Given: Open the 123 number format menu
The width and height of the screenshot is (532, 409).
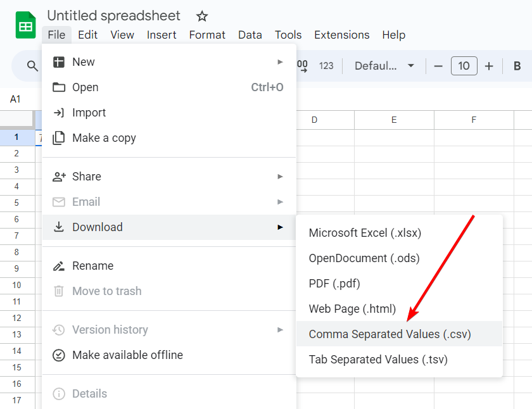Looking at the screenshot, I should click(x=326, y=66).
